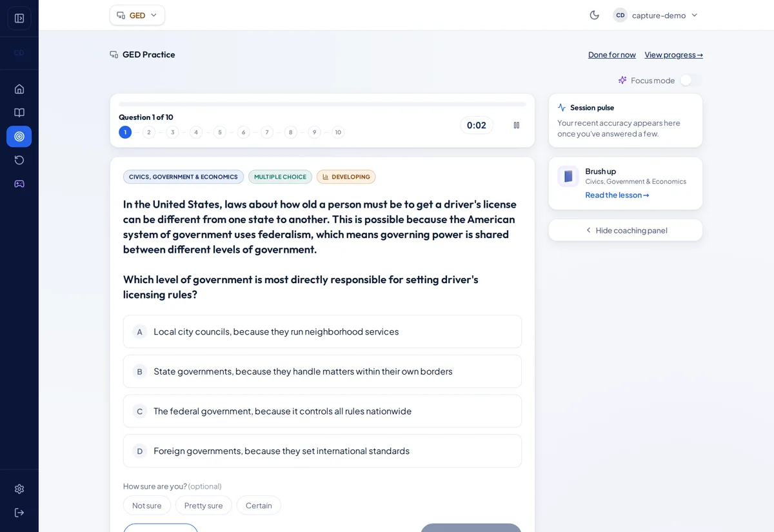Click the Civics, Government & Economics tag
This screenshot has width=774, height=532.
(x=183, y=177)
